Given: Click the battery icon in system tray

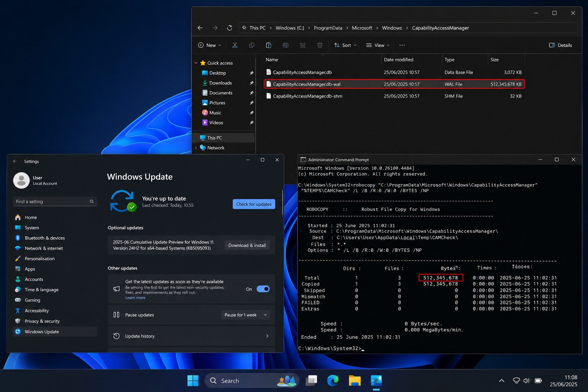Looking at the screenshot, I should [x=538, y=381].
